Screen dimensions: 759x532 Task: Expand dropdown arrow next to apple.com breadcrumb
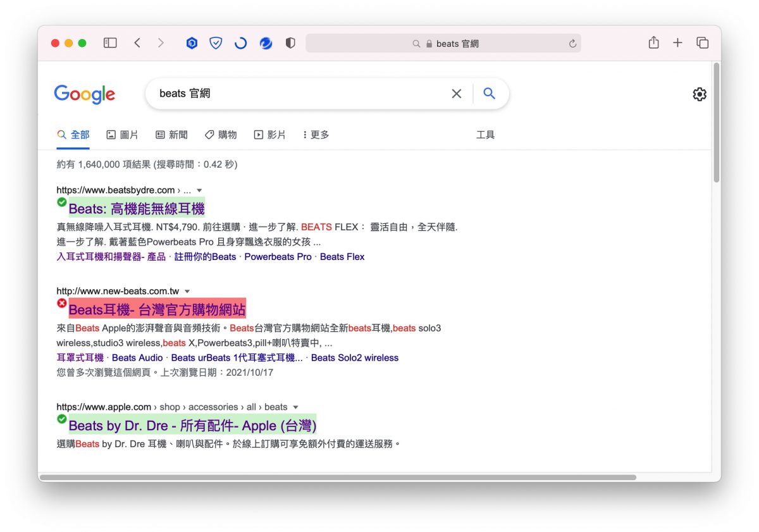tap(295, 407)
